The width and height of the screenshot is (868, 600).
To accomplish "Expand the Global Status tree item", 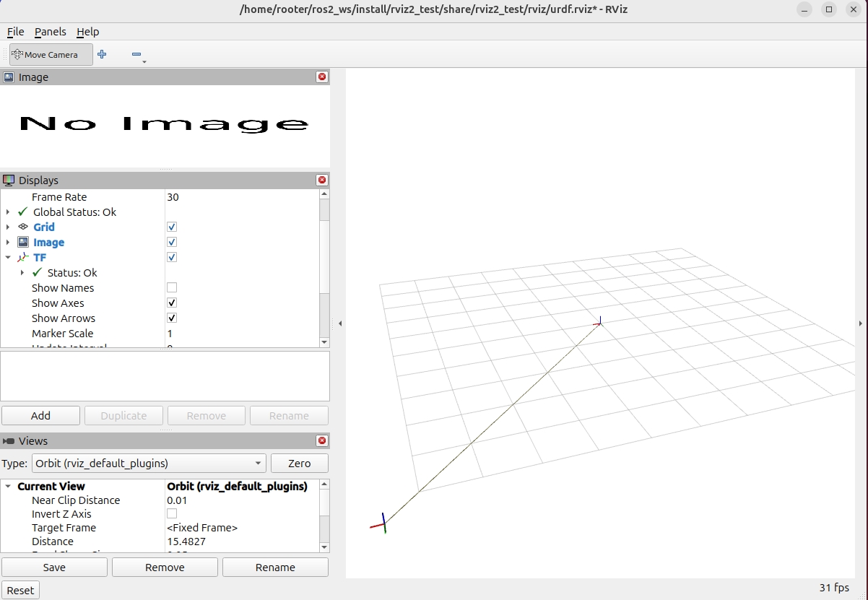I will pyautogui.click(x=8, y=212).
